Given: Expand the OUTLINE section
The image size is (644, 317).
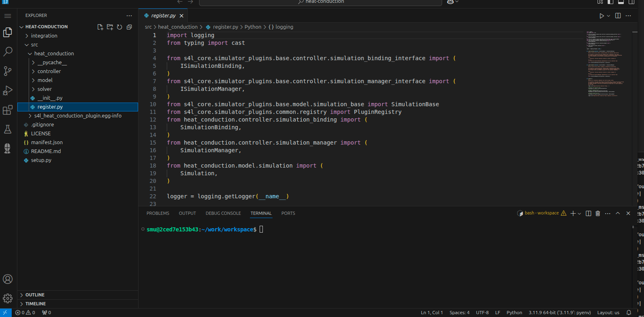Looking at the screenshot, I should (x=78, y=295).
